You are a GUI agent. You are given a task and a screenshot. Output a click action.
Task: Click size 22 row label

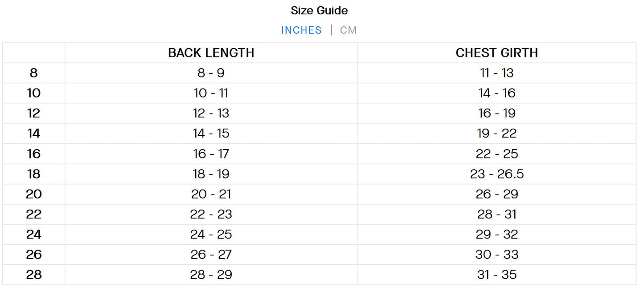click(x=34, y=214)
